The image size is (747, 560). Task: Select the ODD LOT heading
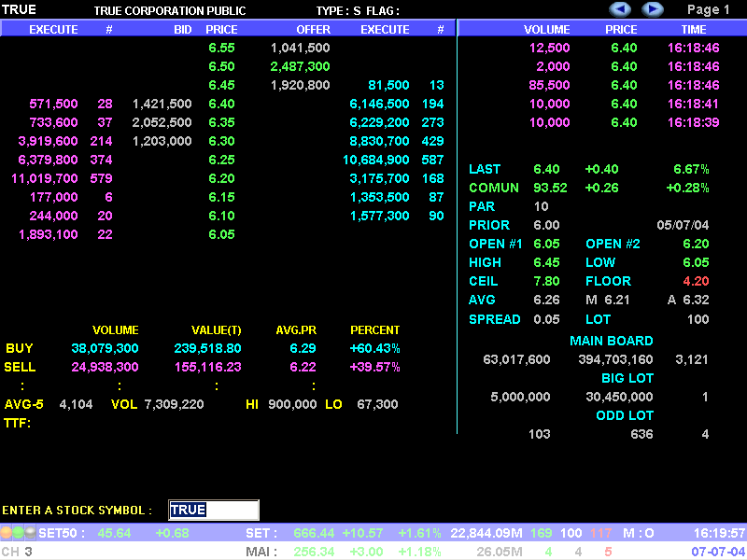click(625, 415)
